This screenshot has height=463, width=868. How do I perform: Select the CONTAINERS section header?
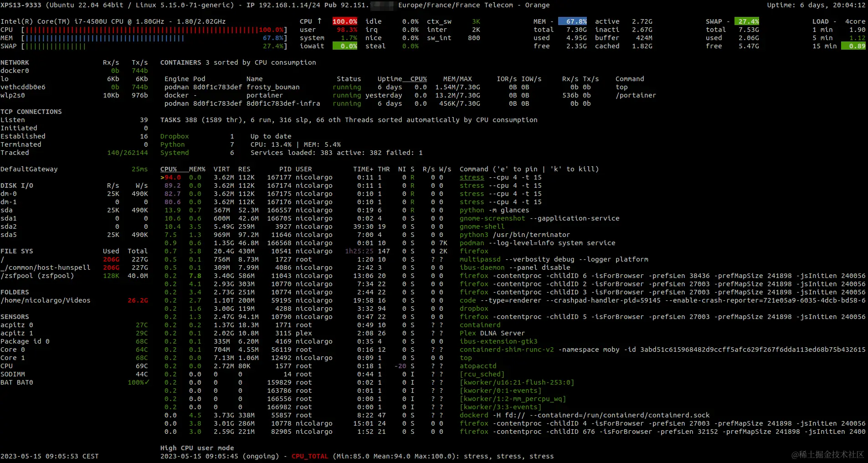click(x=180, y=62)
